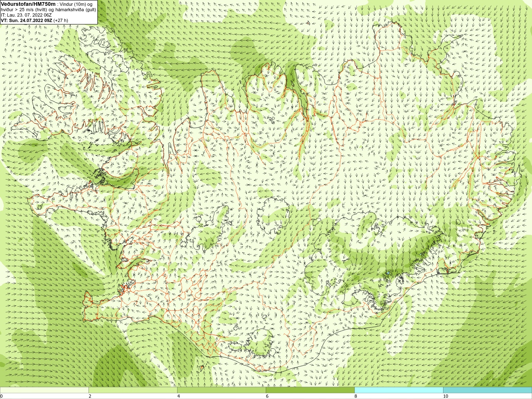The height and width of the screenshot is (399, 532).
Task: Click the legend value label '2'
Action: coord(90,397)
